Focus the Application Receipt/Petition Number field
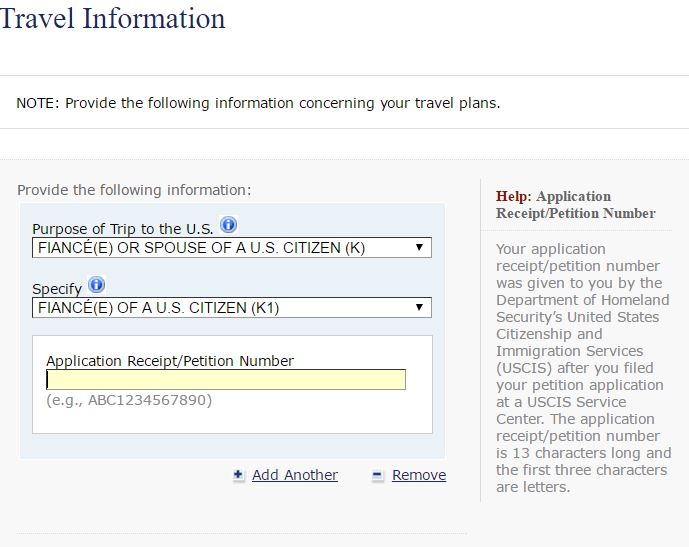689x547 pixels. click(x=226, y=380)
